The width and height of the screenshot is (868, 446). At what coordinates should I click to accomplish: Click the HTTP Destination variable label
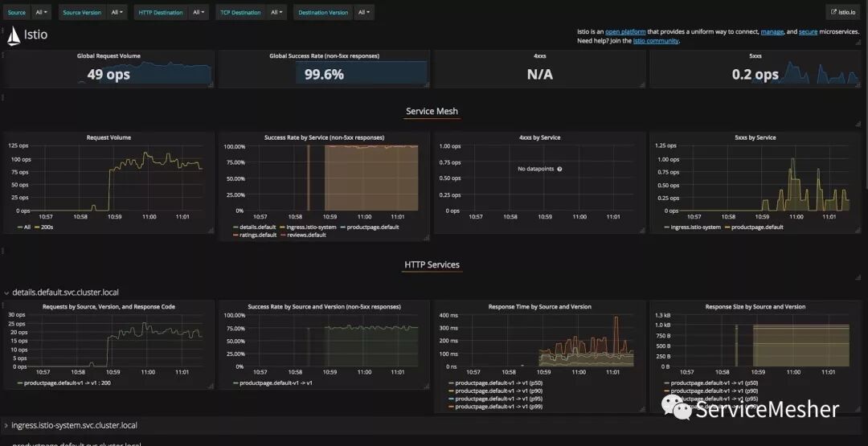(161, 12)
